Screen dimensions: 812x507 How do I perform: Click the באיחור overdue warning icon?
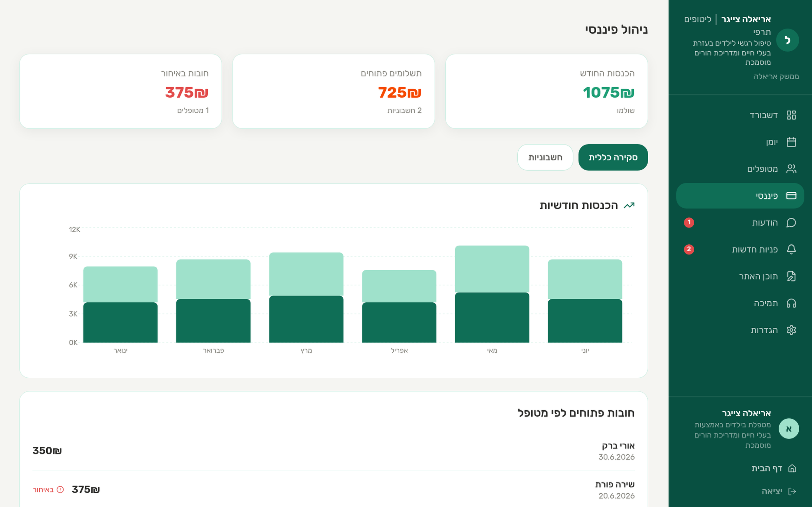click(x=60, y=490)
